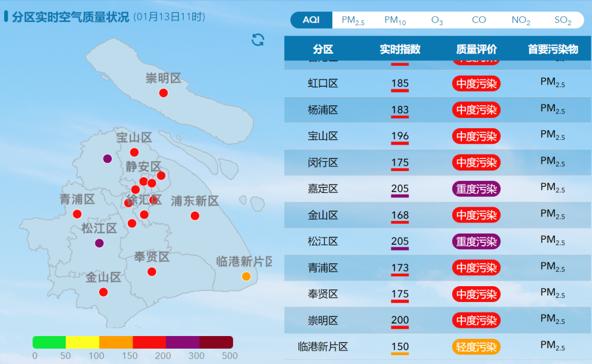Viewport: 592px width, 364px height.
Task: Switch to the PM10 tab
Action: click(x=395, y=20)
